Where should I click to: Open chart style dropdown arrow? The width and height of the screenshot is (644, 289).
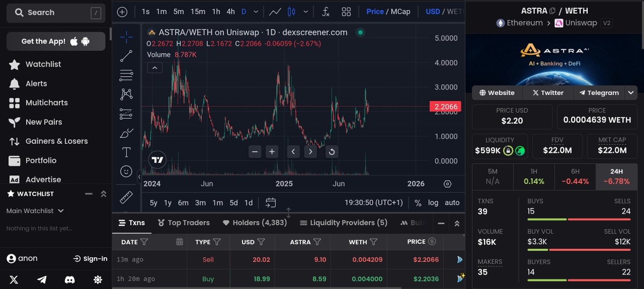coord(306,12)
